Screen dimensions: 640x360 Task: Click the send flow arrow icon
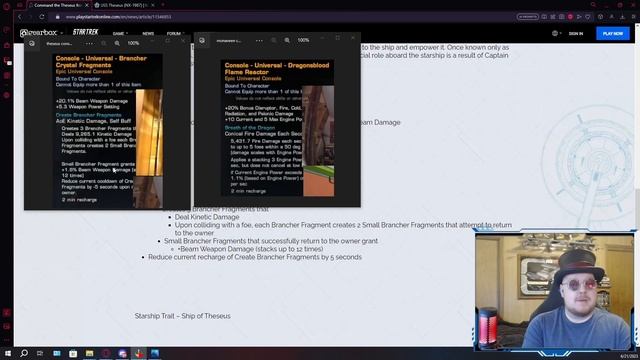tap(579, 17)
